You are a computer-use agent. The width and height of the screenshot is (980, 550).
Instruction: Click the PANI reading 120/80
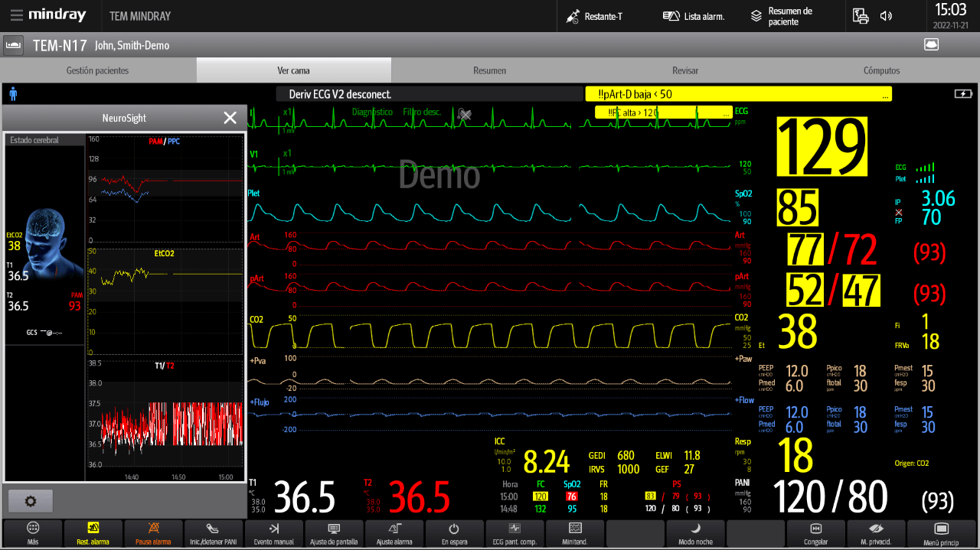[830, 497]
